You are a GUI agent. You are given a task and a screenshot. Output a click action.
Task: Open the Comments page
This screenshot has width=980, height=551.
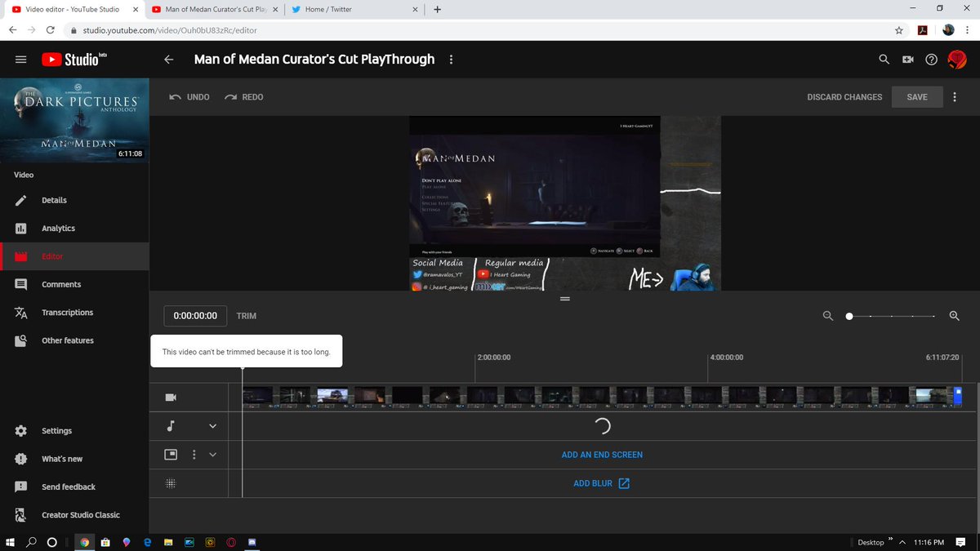(74, 284)
